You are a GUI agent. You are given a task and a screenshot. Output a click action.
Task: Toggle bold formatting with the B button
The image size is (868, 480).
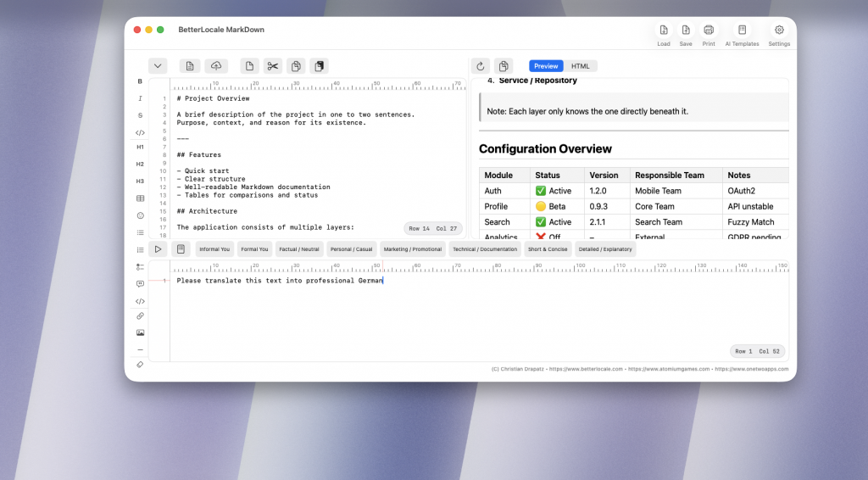pos(140,81)
